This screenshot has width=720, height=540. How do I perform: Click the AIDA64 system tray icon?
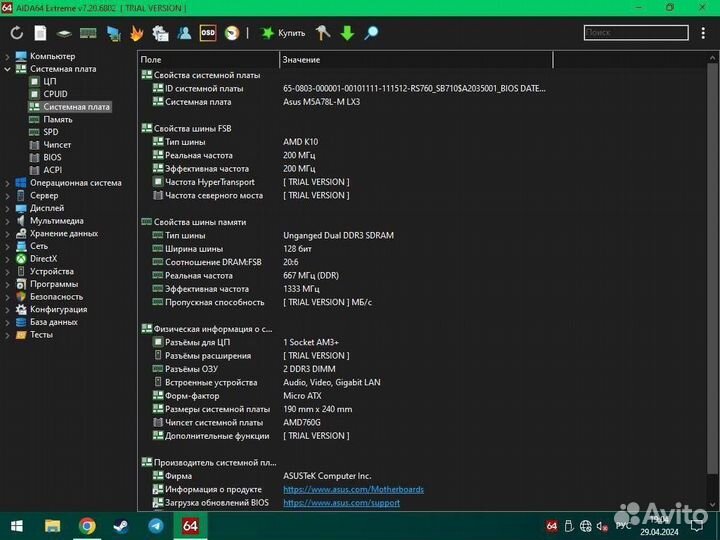click(x=551, y=526)
